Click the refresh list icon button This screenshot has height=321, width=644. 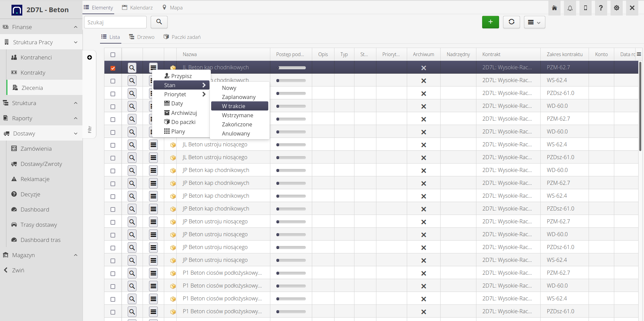512,22
